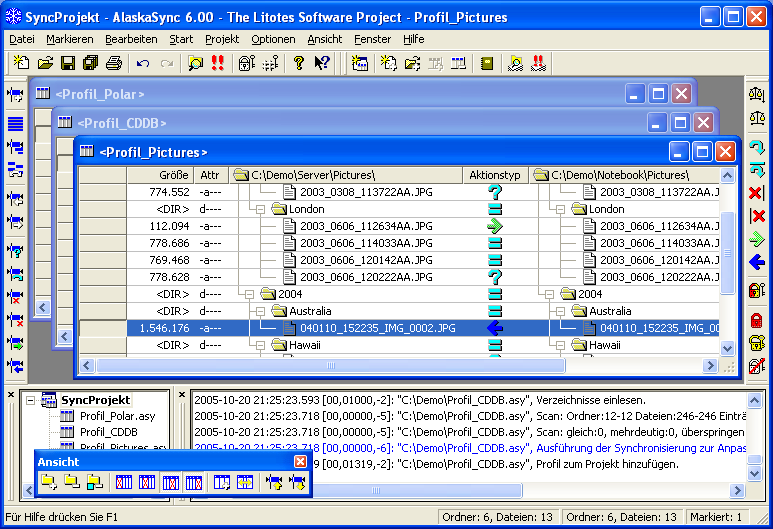Image resolution: width=773 pixels, height=529 pixels.
Task: Collapse the Australia folder in Server pane
Action: [x=260, y=312]
